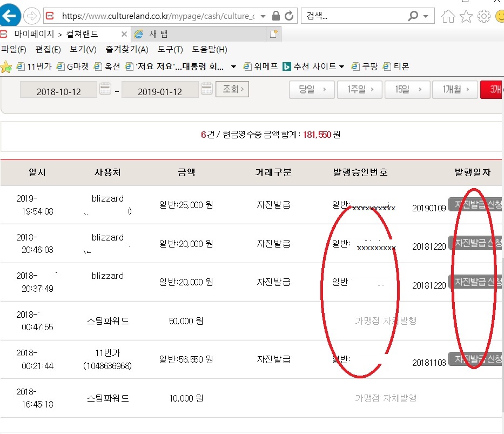Expand address bar URL dropdown arrow
This screenshot has width=504, height=434.
coord(263,16)
